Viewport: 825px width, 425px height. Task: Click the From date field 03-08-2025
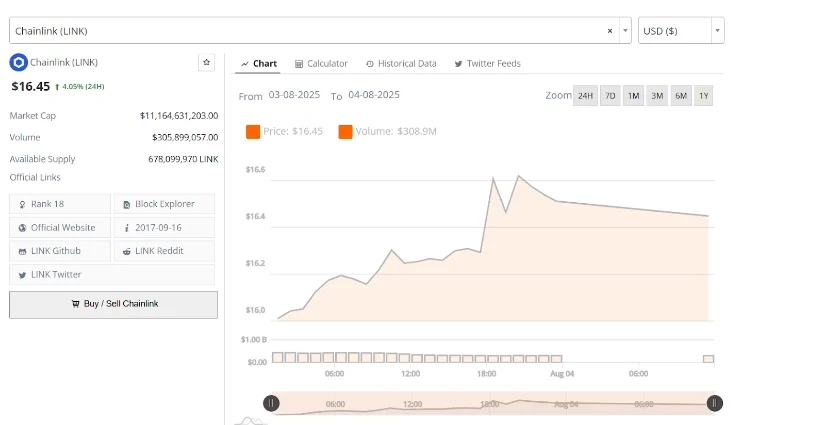[296, 96]
